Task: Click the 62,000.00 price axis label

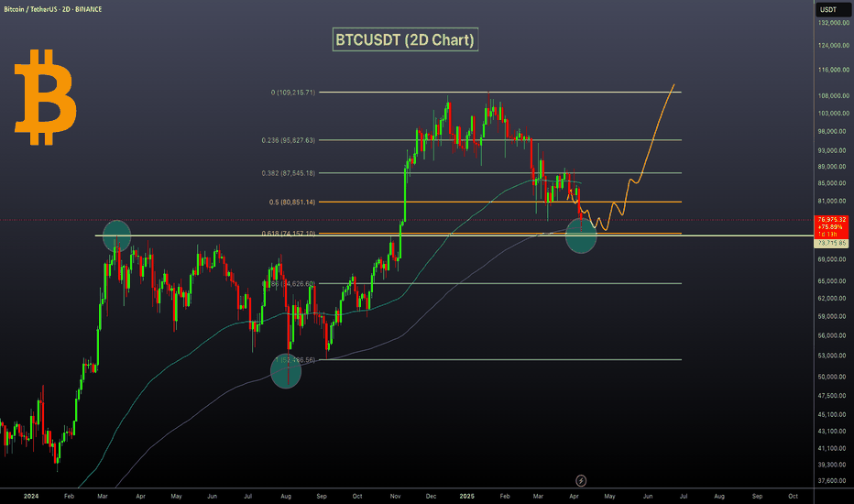Action: pos(833,299)
